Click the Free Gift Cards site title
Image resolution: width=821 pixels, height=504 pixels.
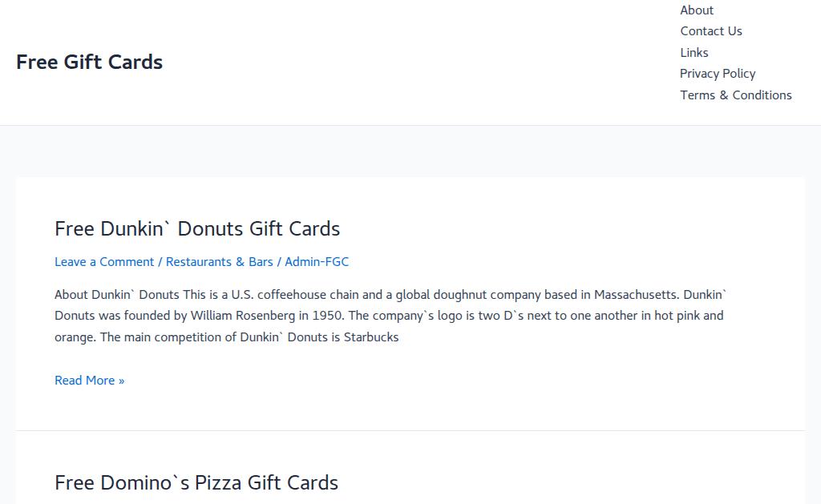(x=89, y=62)
